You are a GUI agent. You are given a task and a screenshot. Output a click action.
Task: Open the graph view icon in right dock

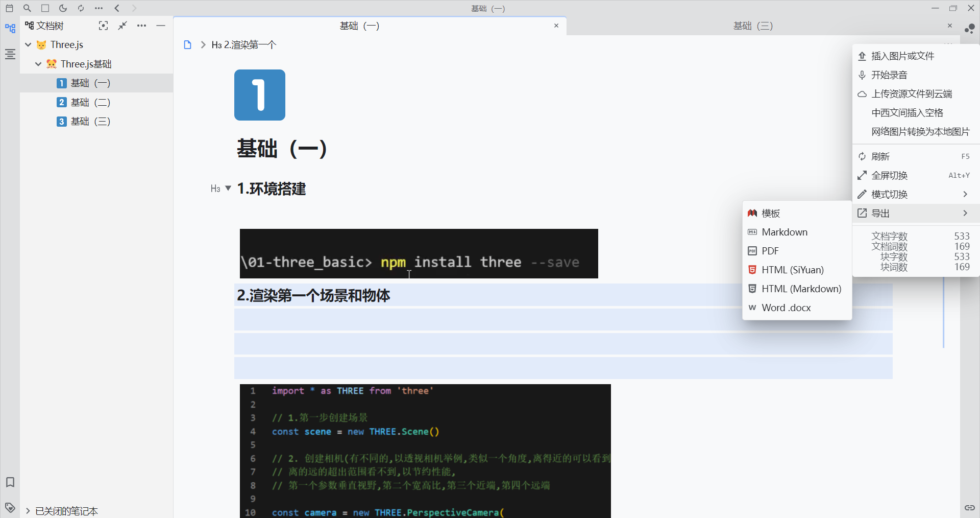(x=970, y=29)
